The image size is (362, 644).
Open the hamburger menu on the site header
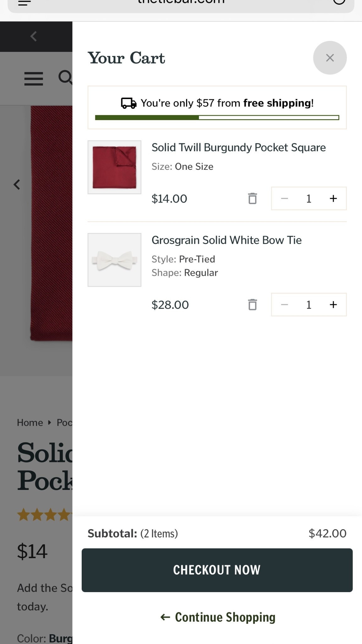[x=34, y=79]
